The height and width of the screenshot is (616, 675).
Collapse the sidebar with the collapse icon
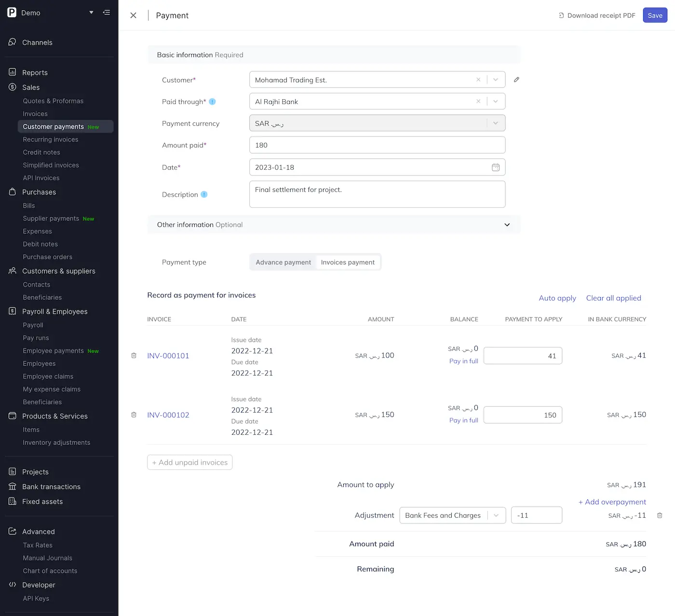click(x=106, y=13)
